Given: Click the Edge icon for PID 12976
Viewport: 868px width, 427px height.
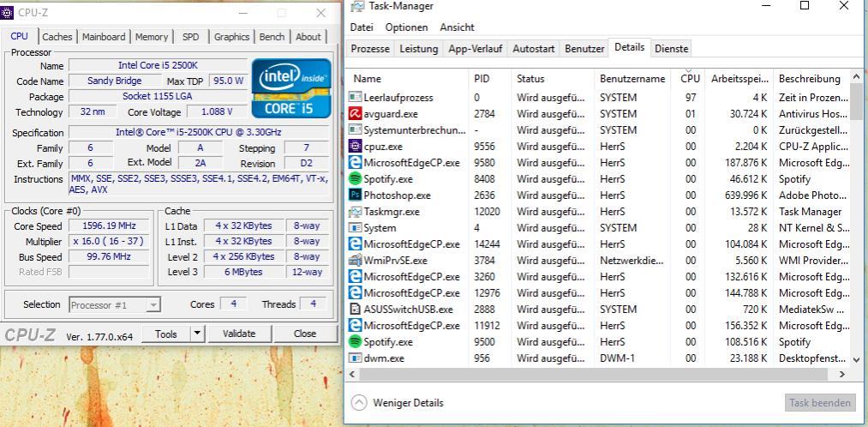Looking at the screenshot, I should click(355, 293).
